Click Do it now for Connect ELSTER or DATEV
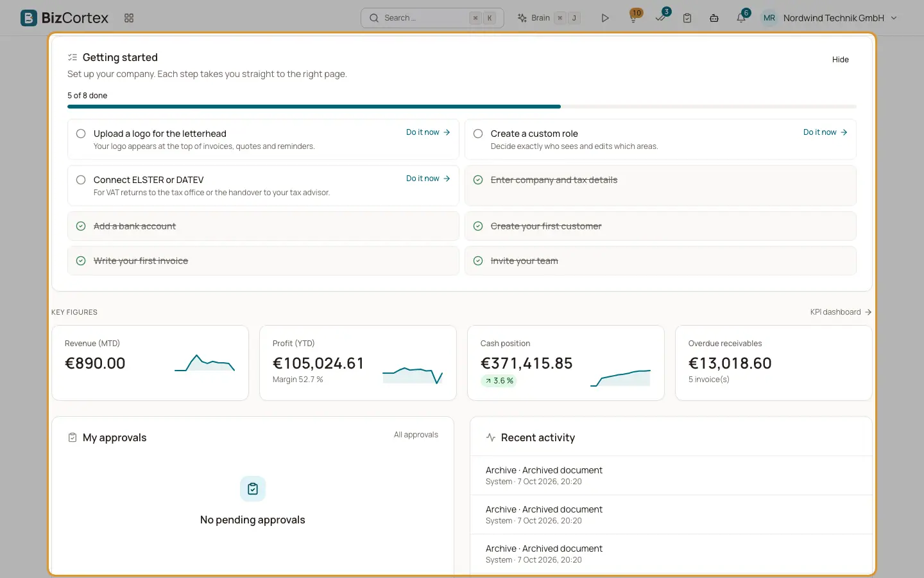The image size is (924, 578). tap(428, 179)
